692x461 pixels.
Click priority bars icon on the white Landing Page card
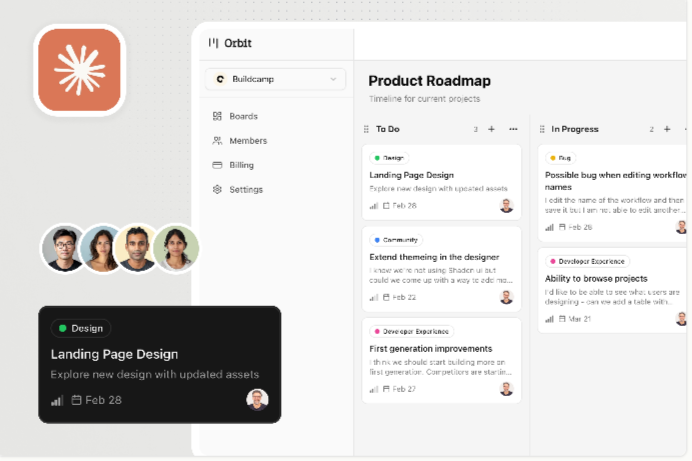coord(374,206)
